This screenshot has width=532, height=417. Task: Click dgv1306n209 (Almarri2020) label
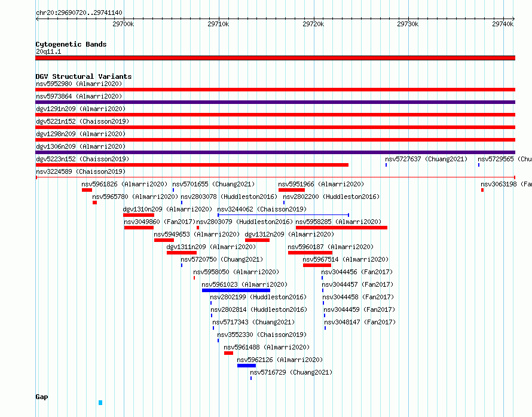point(81,146)
